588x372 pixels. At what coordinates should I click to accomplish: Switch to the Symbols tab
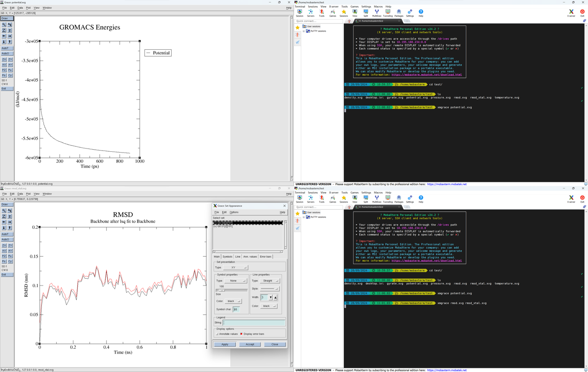coord(227,257)
